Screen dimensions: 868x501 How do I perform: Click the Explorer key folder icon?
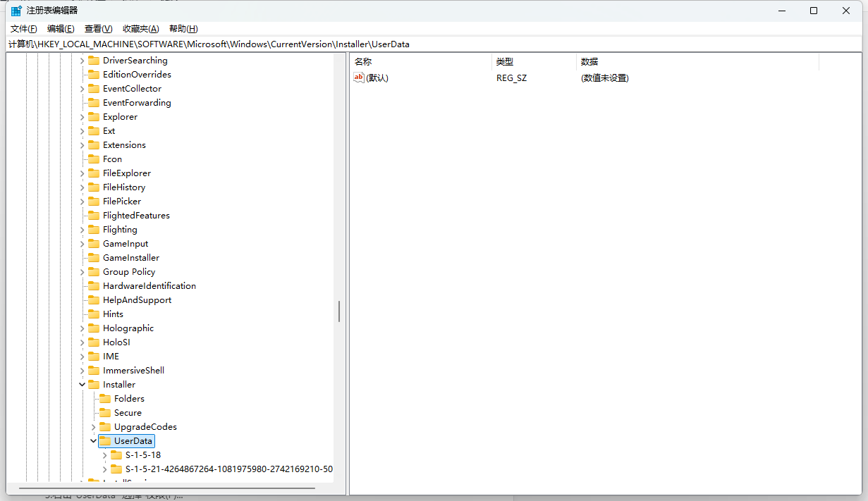[x=94, y=116]
